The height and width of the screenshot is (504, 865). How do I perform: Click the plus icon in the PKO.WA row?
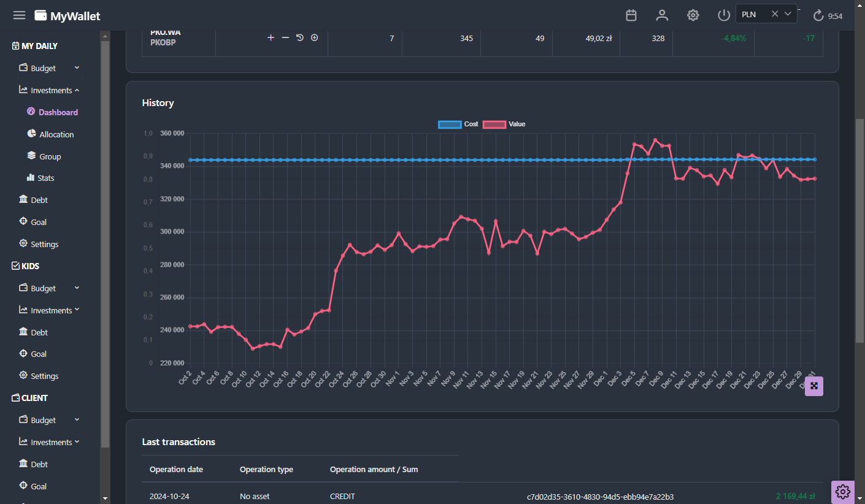[271, 38]
